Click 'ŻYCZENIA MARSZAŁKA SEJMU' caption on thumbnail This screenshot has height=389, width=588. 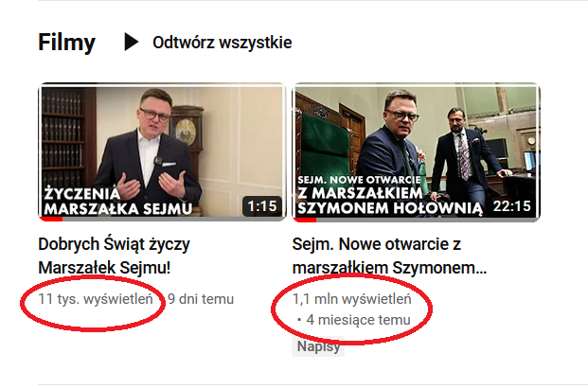click(x=117, y=202)
